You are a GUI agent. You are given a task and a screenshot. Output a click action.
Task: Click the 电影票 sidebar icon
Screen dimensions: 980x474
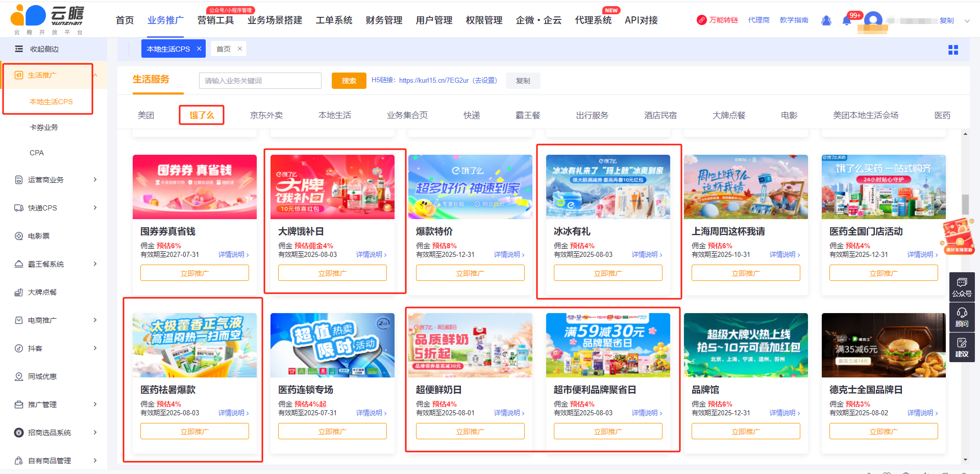[x=19, y=236]
